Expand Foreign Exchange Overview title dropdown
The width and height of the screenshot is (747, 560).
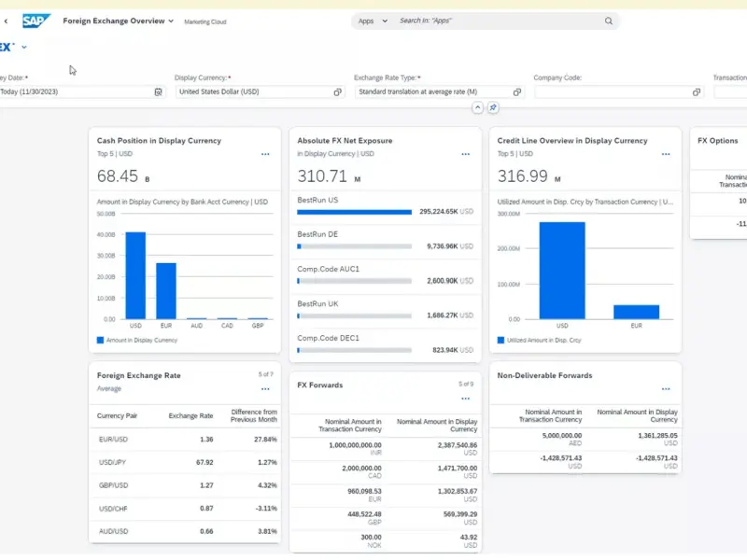pyautogui.click(x=171, y=21)
